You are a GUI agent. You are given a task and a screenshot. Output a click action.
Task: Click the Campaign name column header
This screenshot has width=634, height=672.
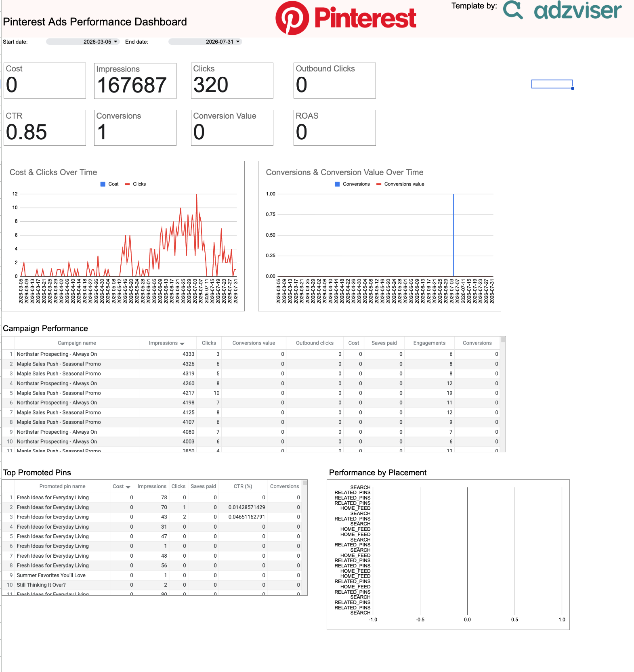[x=77, y=343]
